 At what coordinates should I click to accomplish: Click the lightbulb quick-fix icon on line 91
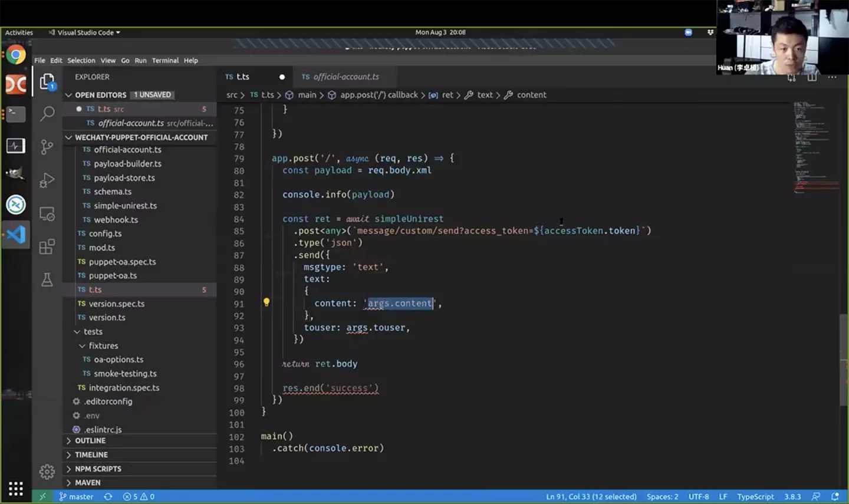tap(266, 302)
